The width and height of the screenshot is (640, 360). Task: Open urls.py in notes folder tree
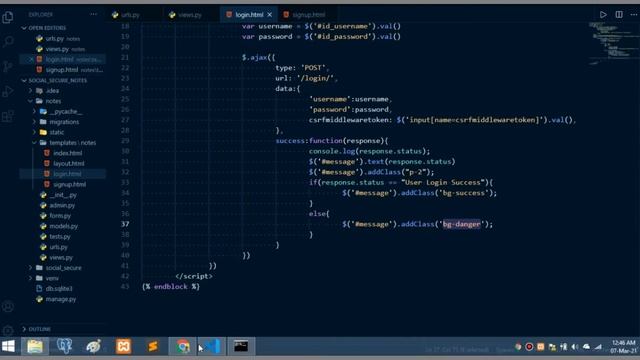point(58,247)
